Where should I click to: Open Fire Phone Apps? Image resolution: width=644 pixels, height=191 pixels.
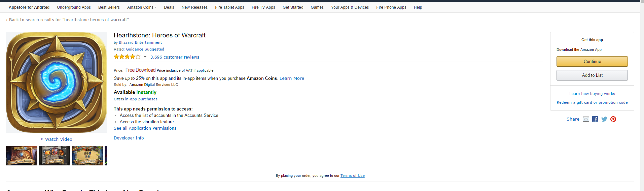coord(391,7)
